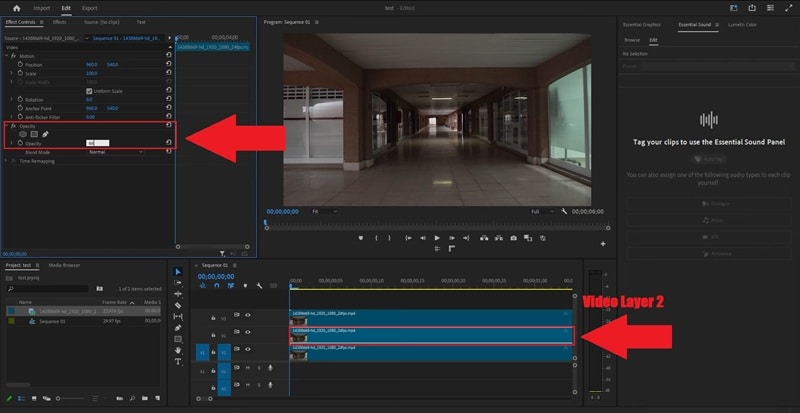Screen dimensions: 800x413
Task: Expand Opacity value property
Action: pyautogui.click(x=12, y=143)
